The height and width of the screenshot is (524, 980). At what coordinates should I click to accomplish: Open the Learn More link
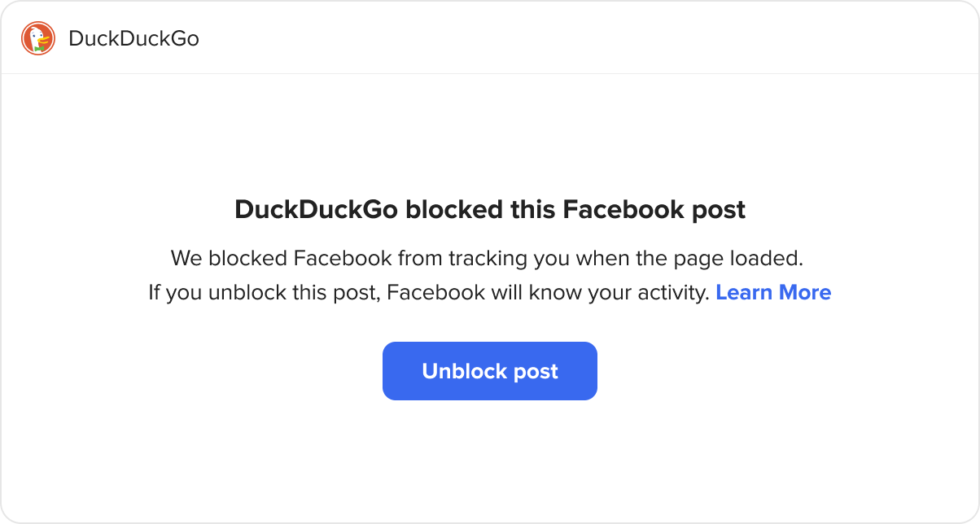pyautogui.click(x=773, y=293)
